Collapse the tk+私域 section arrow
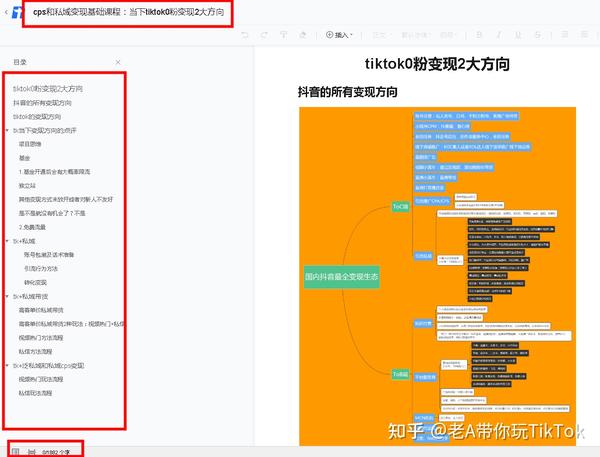 (x=7, y=241)
